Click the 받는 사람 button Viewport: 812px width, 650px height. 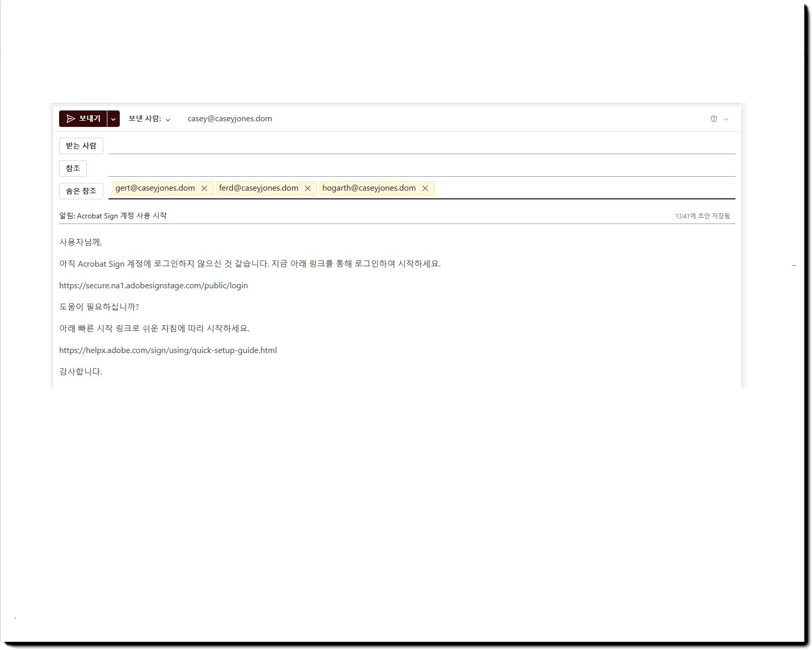[81, 146]
